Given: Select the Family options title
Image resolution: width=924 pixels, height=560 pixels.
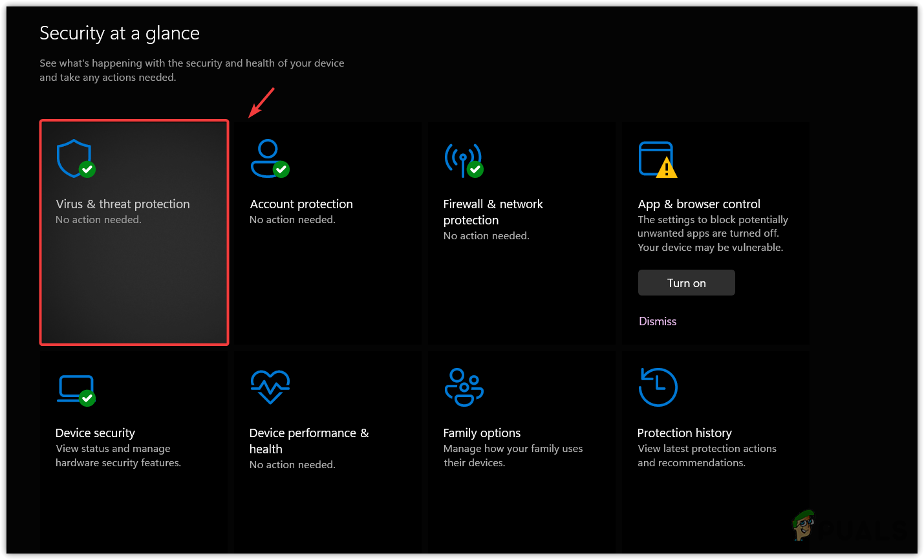Looking at the screenshot, I should click(482, 433).
